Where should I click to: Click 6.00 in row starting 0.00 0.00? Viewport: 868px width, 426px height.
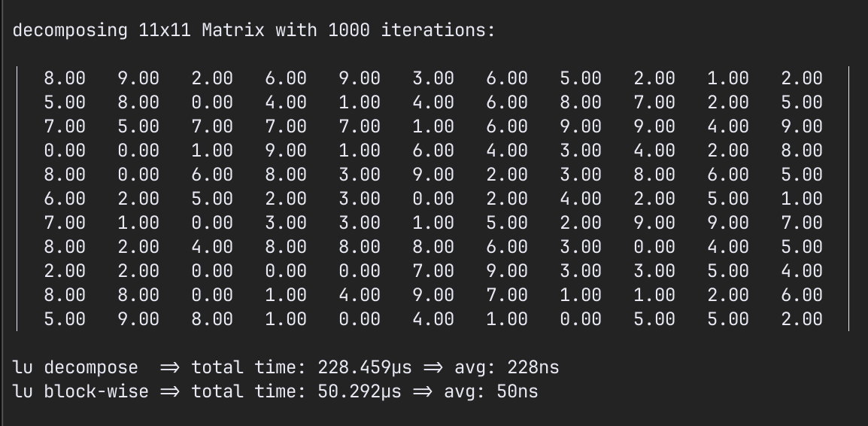coord(433,151)
